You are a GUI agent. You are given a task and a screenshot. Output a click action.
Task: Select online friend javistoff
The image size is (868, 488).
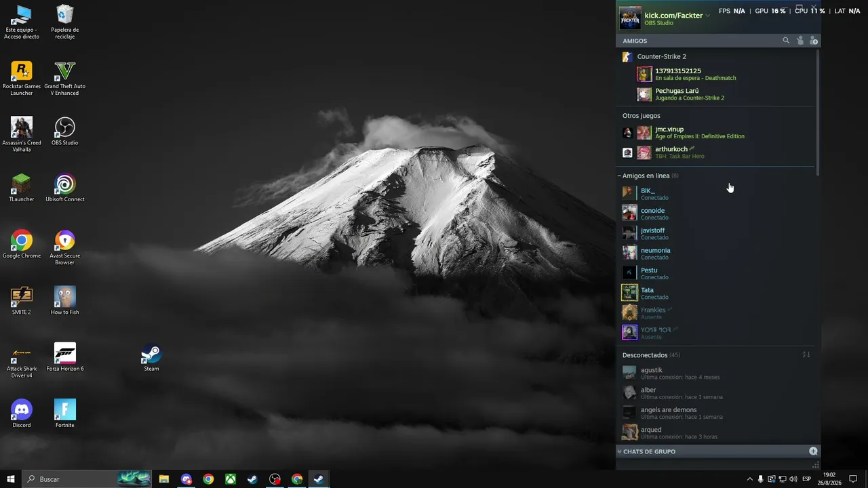pyautogui.click(x=717, y=233)
